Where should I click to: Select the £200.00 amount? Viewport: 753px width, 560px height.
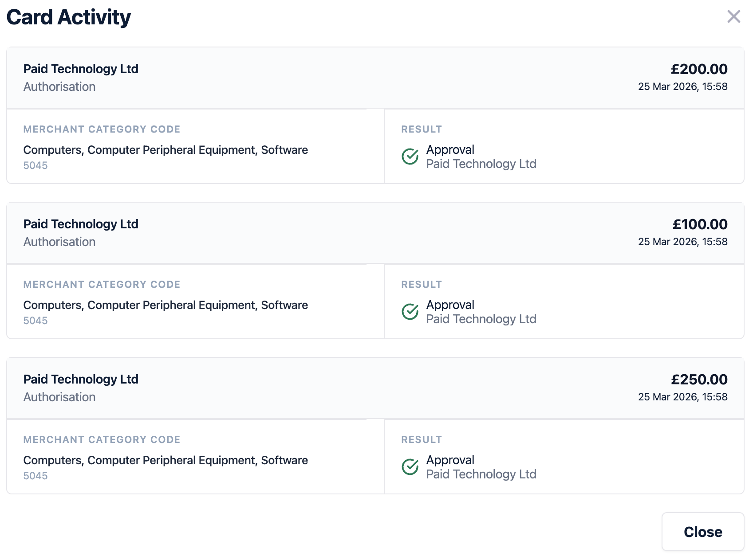pyautogui.click(x=699, y=69)
